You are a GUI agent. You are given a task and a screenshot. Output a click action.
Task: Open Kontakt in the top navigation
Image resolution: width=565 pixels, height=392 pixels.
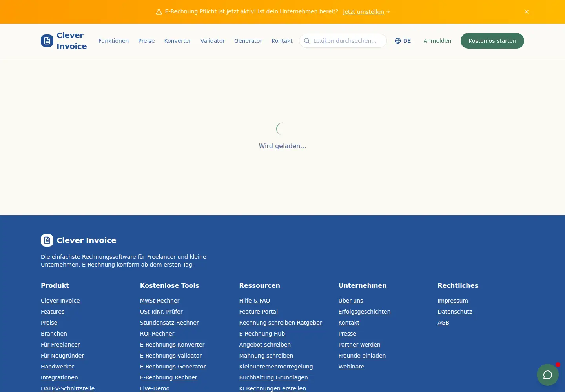(282, 41)
